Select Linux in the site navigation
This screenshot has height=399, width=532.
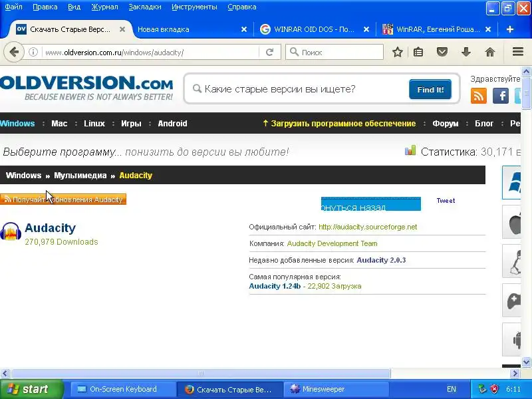[x=94, y=124]
